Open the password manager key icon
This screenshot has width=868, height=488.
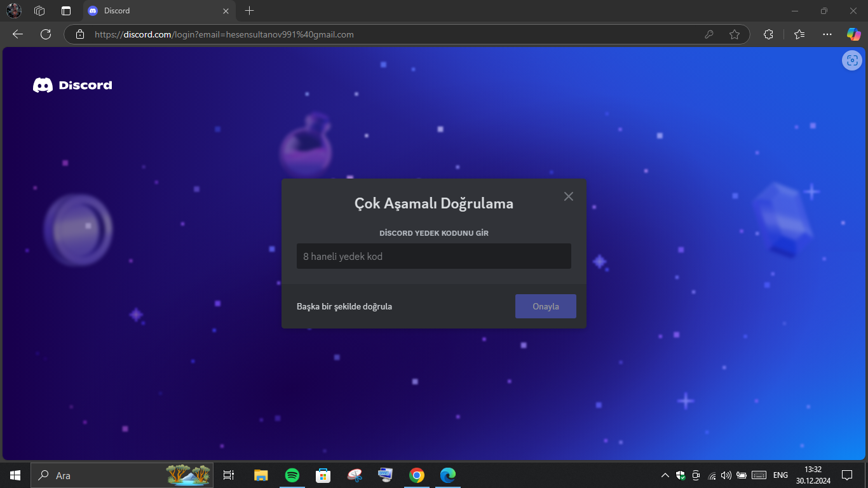(x=709, y=34)
